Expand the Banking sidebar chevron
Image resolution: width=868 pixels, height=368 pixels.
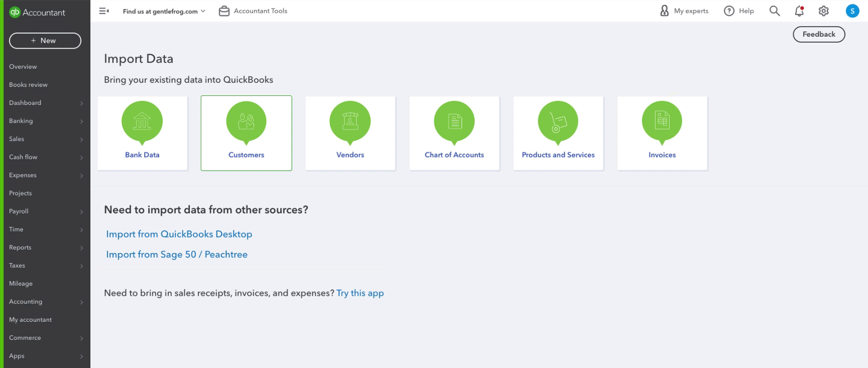point(81,121)
